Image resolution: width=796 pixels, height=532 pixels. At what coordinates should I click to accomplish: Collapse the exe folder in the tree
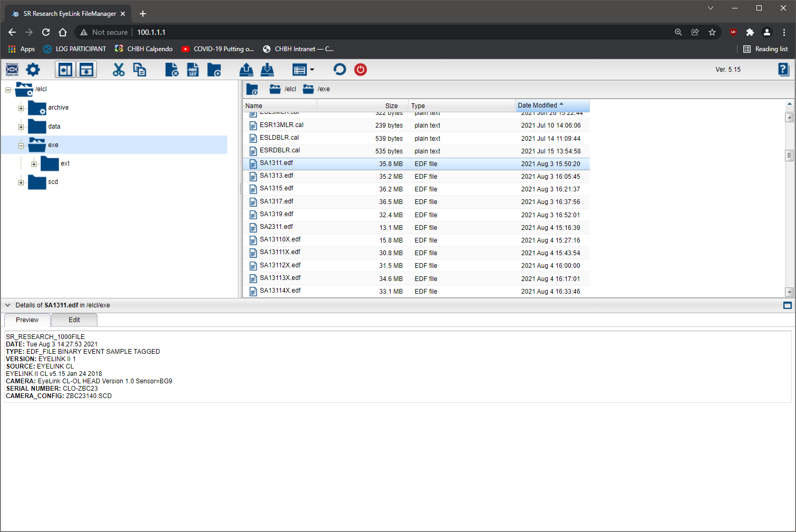(21, 144)
